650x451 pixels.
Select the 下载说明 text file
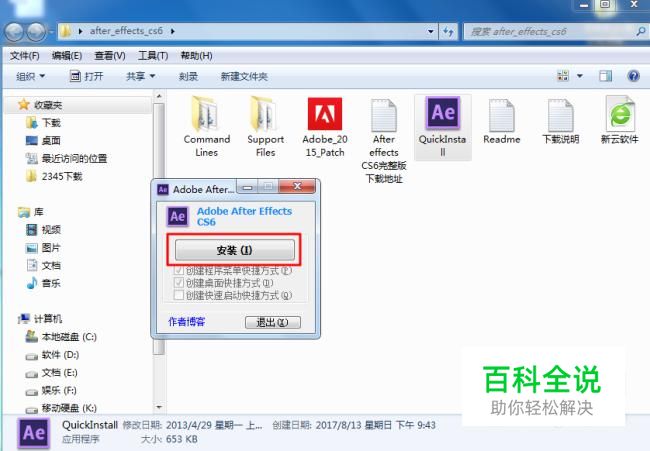click(560, 121)
